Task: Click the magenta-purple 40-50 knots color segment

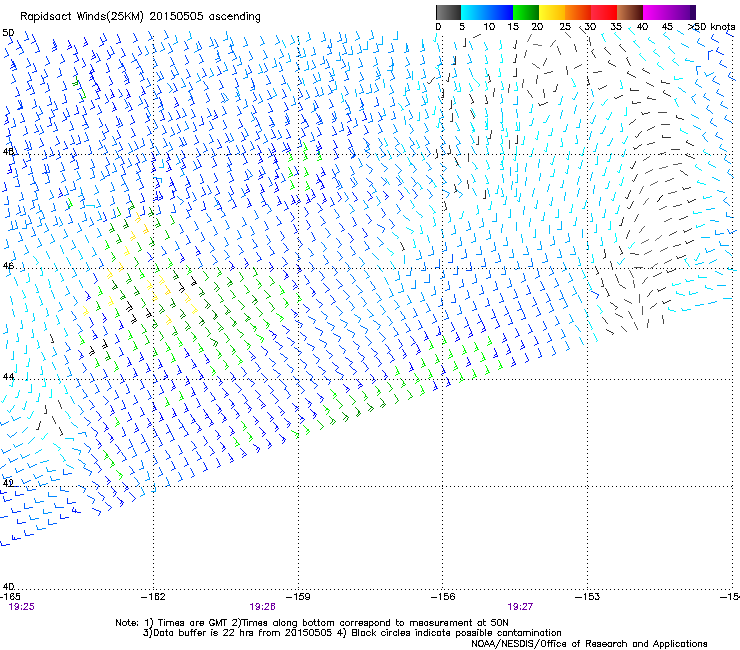Action: click(x=669, y=12)
